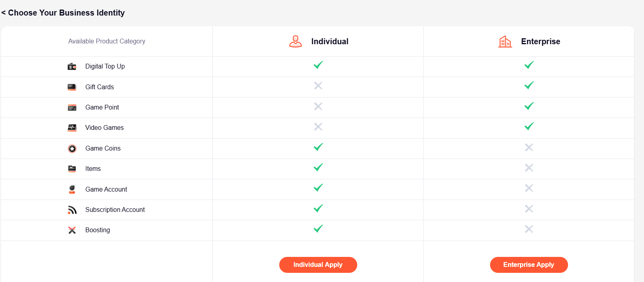Image resolution: width=644 pixels, height=282 pixels.
Task: Click the Enterprise building icon in header
Action: point(505,41)
